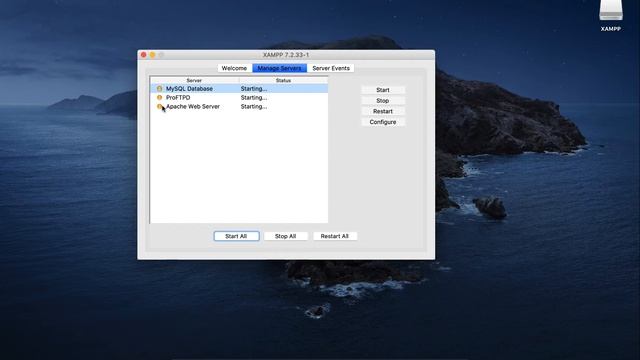Click the Starting... status of Apache Web Server
The width and height of the screenshot is (640, 360).
point(254,107)
